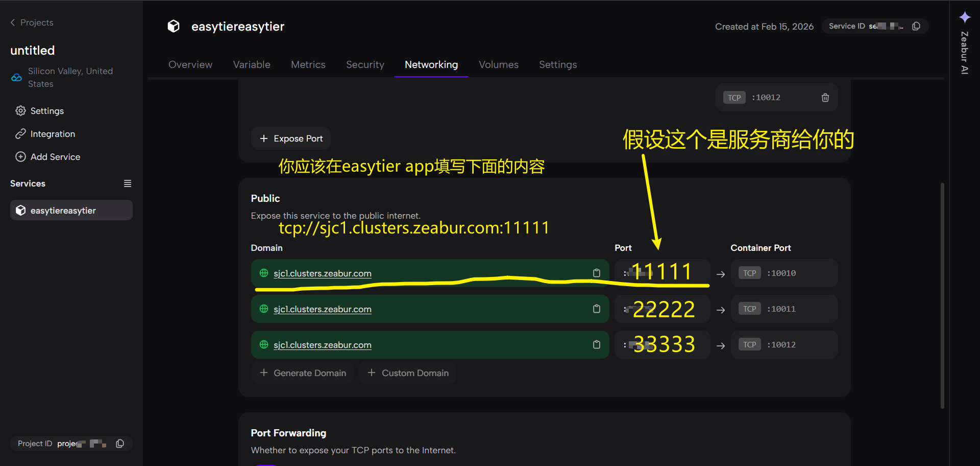Viewport: 980px width, 466px height.
Task: Click the Generate Domain button
Action: [x=303, y=373]
